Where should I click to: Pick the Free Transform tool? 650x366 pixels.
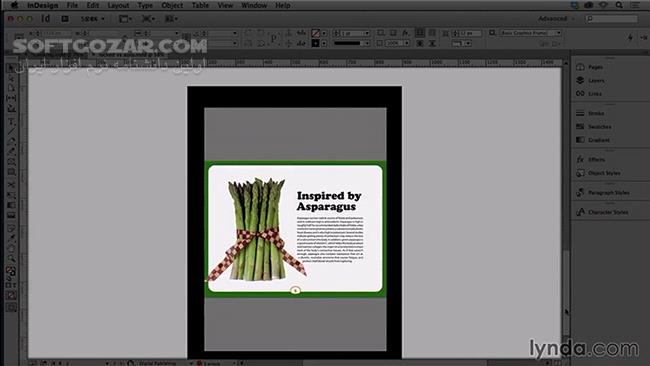click(x=11, y=195)
